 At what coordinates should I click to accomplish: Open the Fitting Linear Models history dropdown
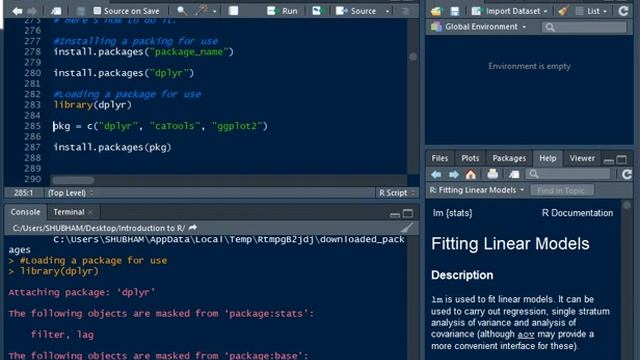(477, 190)
